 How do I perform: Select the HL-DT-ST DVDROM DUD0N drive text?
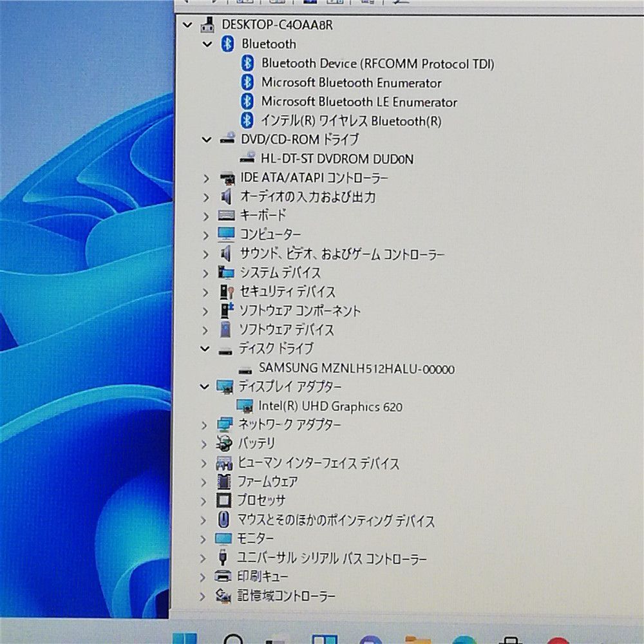[337, 159]
